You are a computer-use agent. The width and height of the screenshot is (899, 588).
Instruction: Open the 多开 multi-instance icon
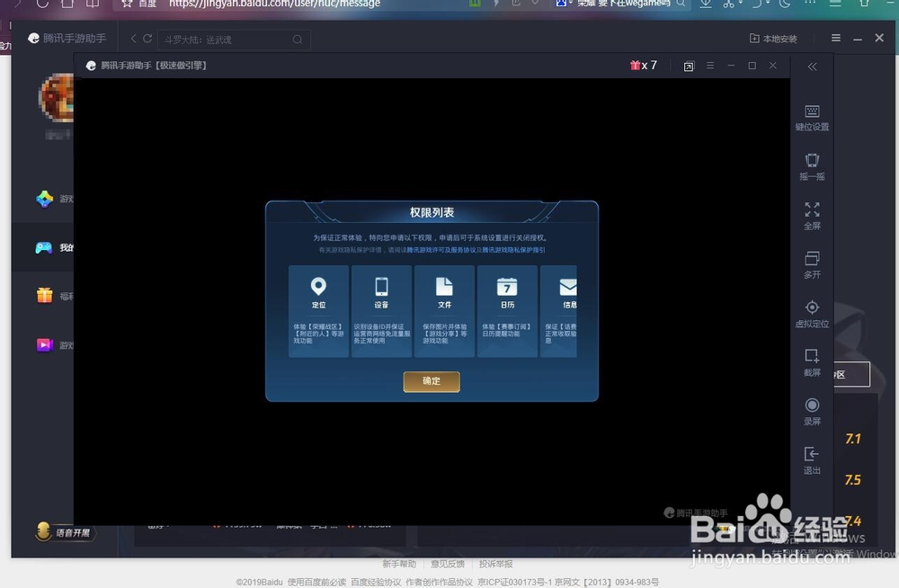[812, 265]
